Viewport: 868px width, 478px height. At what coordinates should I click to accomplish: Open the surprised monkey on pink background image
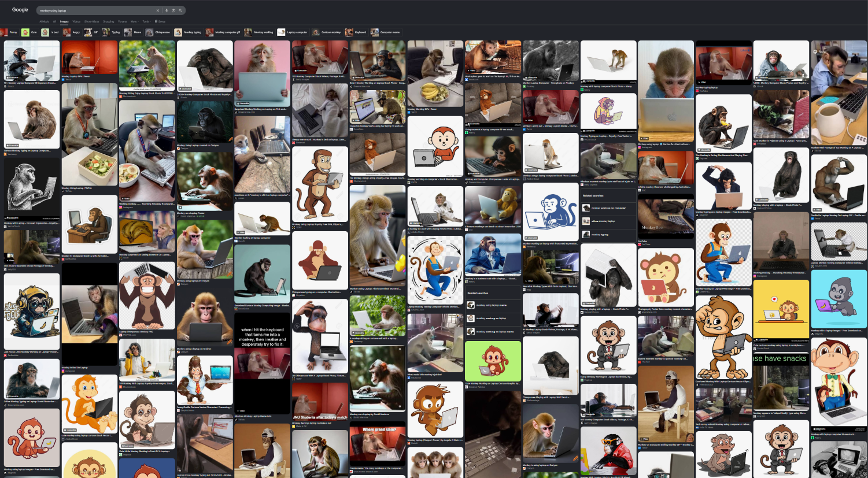click(x=262, y=73)
